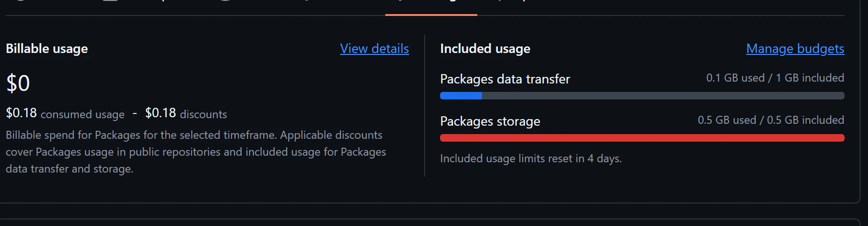Click the "0.5 GB used / 0.5 GB included" text
This screenshot has width=868, height=226.
click(x=770, y=120)
